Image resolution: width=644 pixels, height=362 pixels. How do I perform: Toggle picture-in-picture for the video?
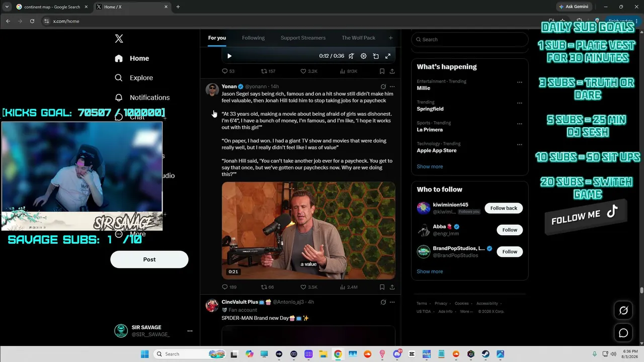[376, 56]
